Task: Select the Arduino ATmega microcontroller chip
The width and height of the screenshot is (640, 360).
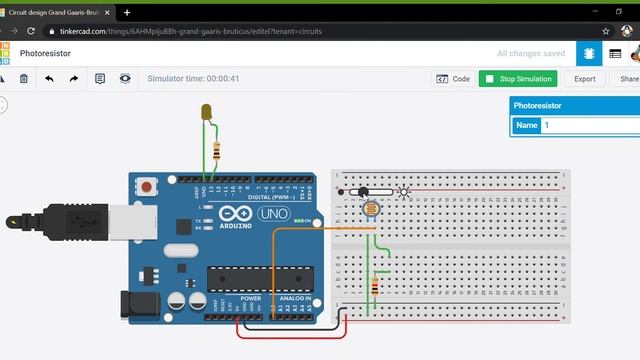Action: coord(260,279)
